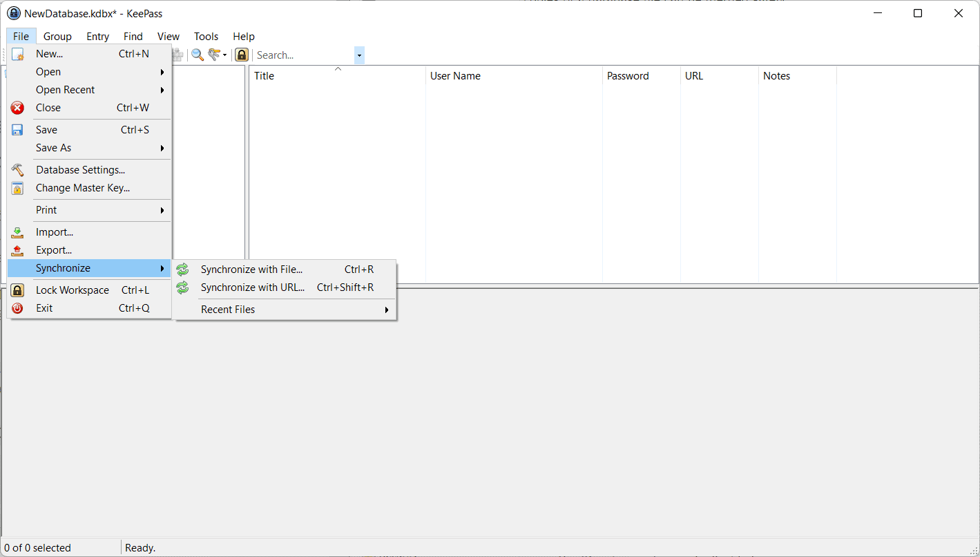This screenshot has width=980, height=557.
Task: Open the View menu
Action: (169, 37)
